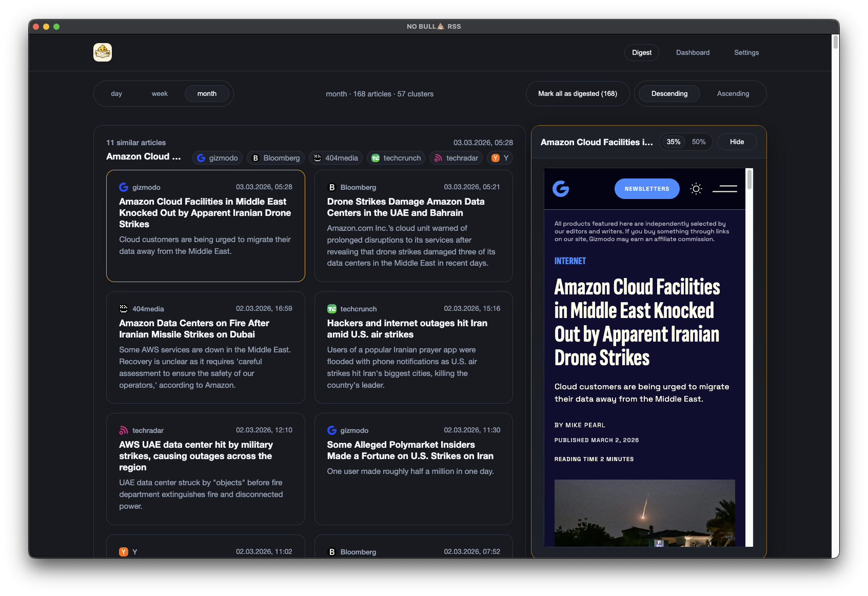Switch to the month view
The image size is (868, 596).
pyautogui.click(x=207, y=94)
